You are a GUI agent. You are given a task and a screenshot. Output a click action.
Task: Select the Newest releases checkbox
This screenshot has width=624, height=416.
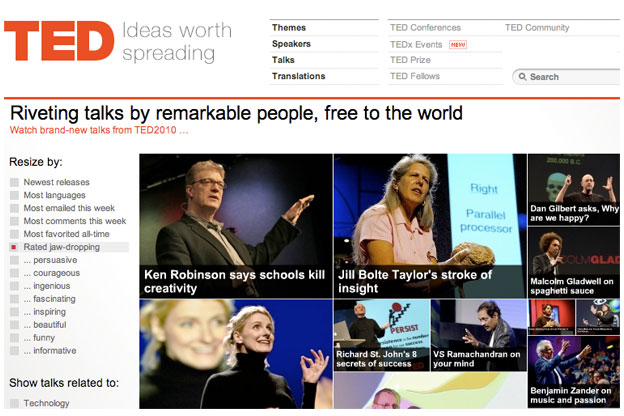pyautogui.click(x=14, y=182)
